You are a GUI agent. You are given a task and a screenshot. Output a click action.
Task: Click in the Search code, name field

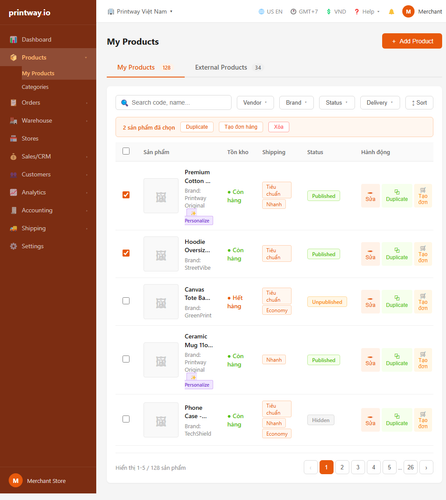click(173, 103)
